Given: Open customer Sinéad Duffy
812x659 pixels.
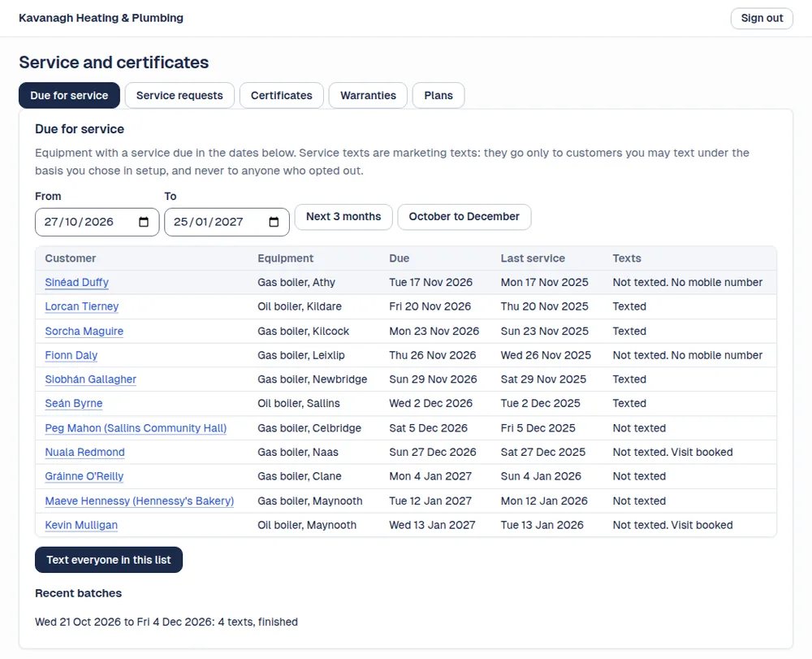Looking at the screenshot, I should (x=76, y=282).
